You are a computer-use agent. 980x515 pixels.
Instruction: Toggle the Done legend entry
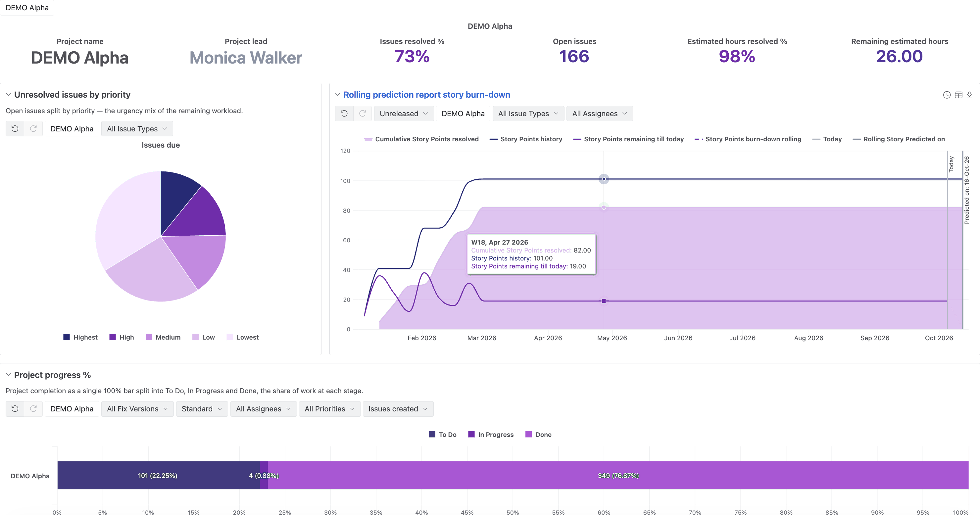click(538, 434)
